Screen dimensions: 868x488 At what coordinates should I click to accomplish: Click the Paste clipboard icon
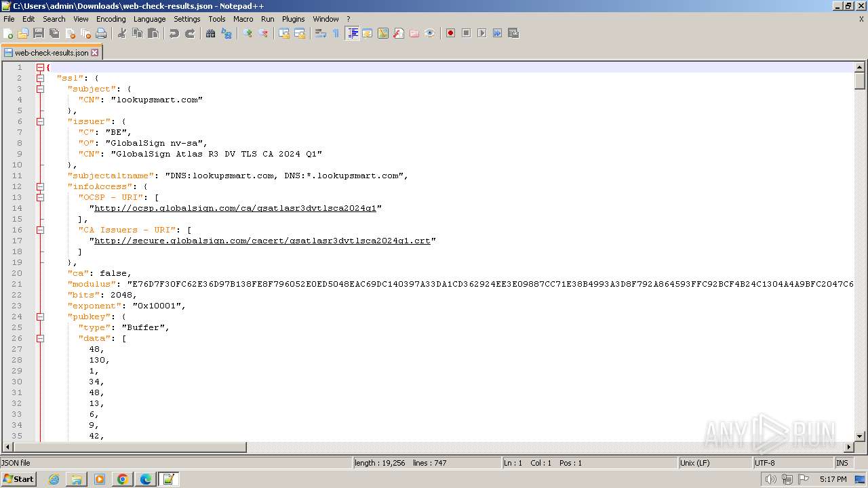[x=153, y=33]
